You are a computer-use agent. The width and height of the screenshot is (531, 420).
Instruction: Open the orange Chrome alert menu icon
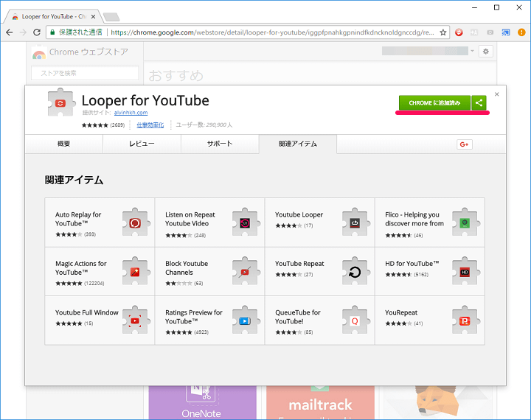[x=521, y=32]
